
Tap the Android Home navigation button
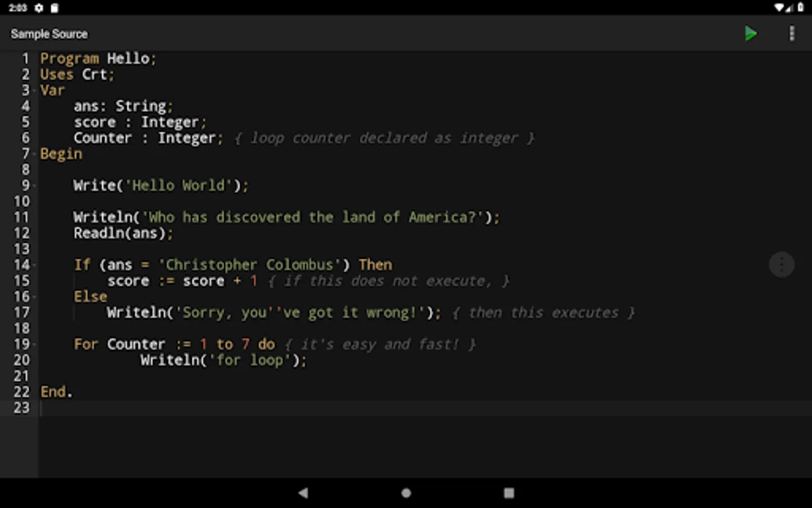[x=406, y=493]
